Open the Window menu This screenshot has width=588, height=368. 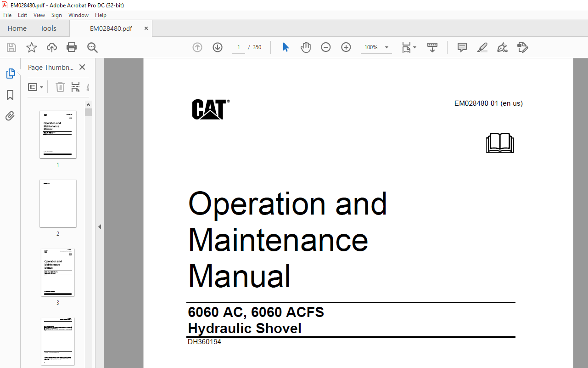78,15
